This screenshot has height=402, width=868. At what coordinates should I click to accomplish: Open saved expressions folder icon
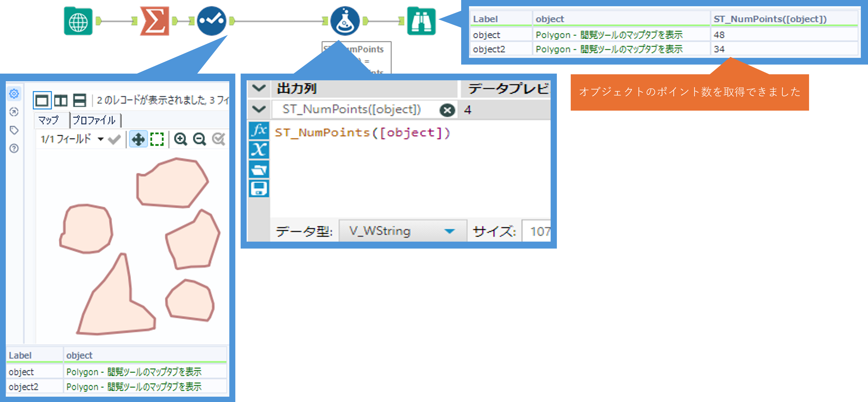click(259, 169)
